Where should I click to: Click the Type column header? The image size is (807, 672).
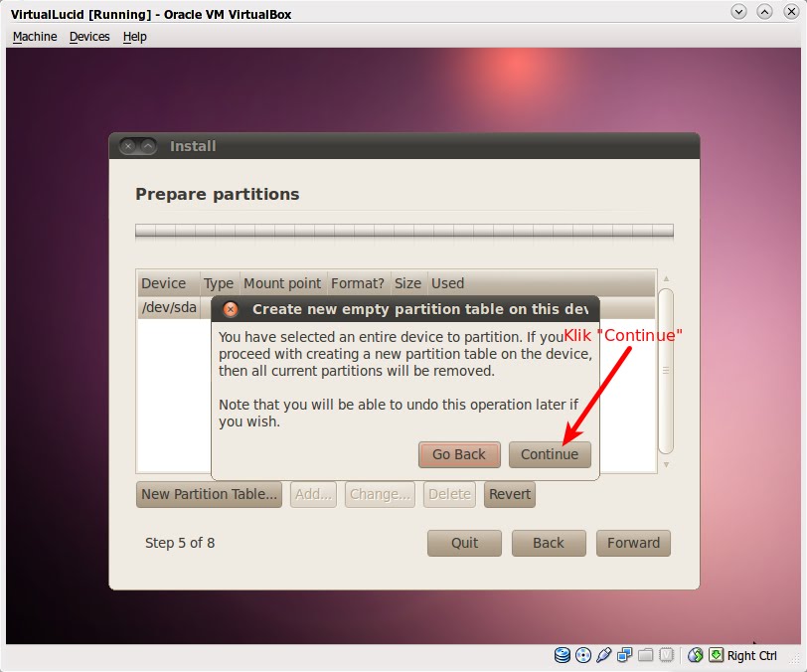tap(219, 283)
